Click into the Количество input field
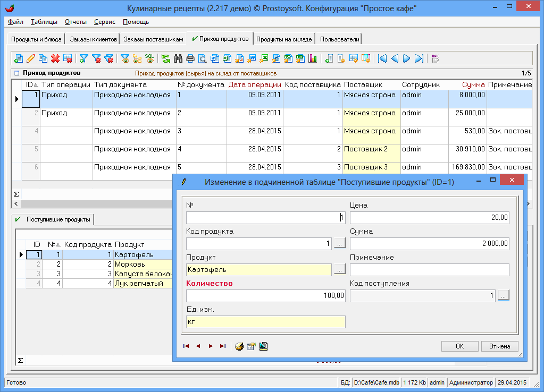The width and height of the screenshot is (544, 392). (x=265, y=295)
